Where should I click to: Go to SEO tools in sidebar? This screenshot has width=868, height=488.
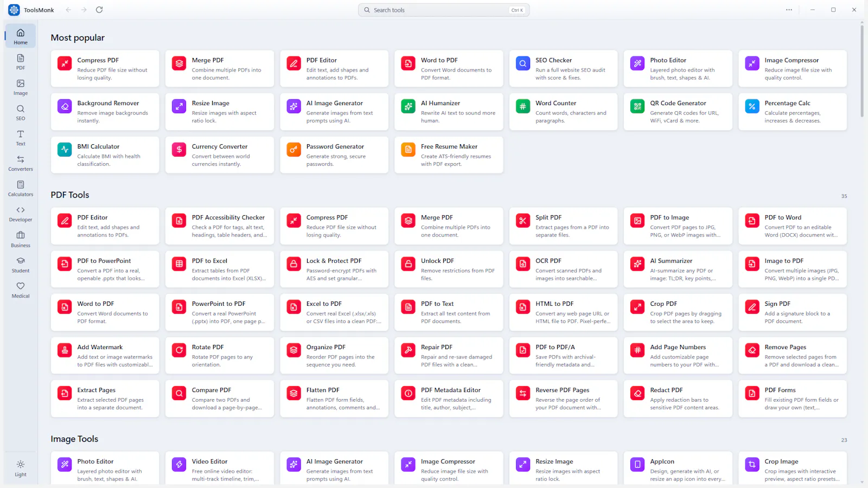click(21, 113)
